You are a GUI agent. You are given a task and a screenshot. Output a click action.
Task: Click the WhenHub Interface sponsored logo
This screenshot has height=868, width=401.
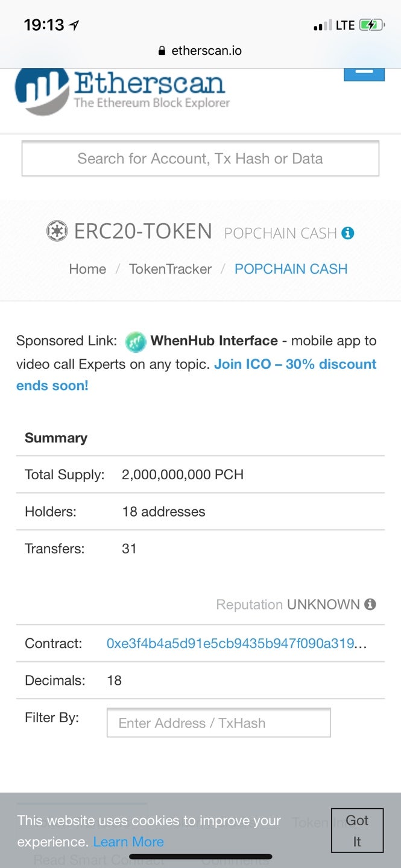pyautogui.click(x=136, y=341)
